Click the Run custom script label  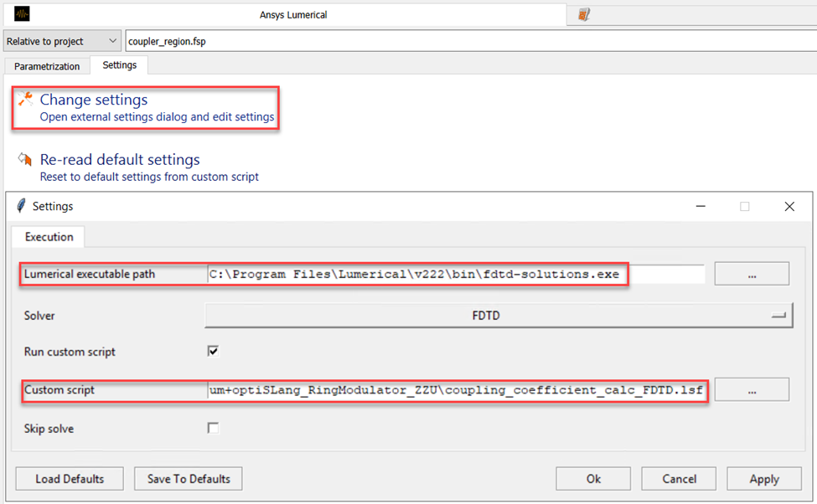70,352
